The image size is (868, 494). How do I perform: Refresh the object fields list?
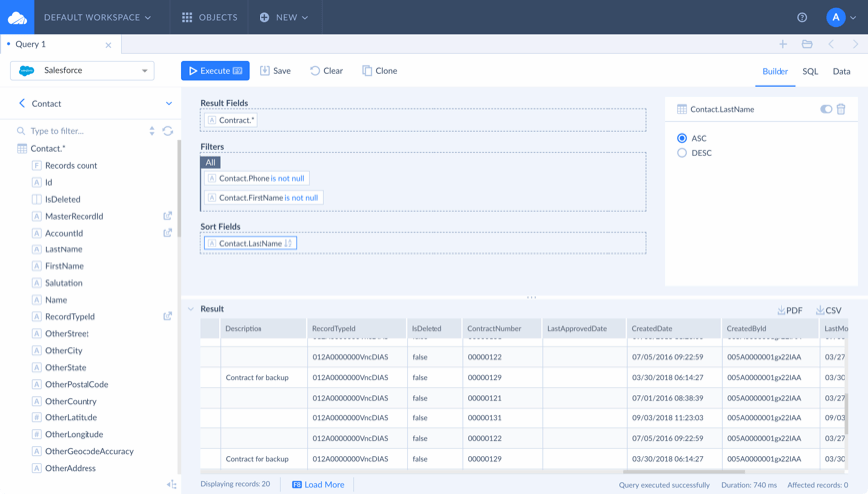168,131
